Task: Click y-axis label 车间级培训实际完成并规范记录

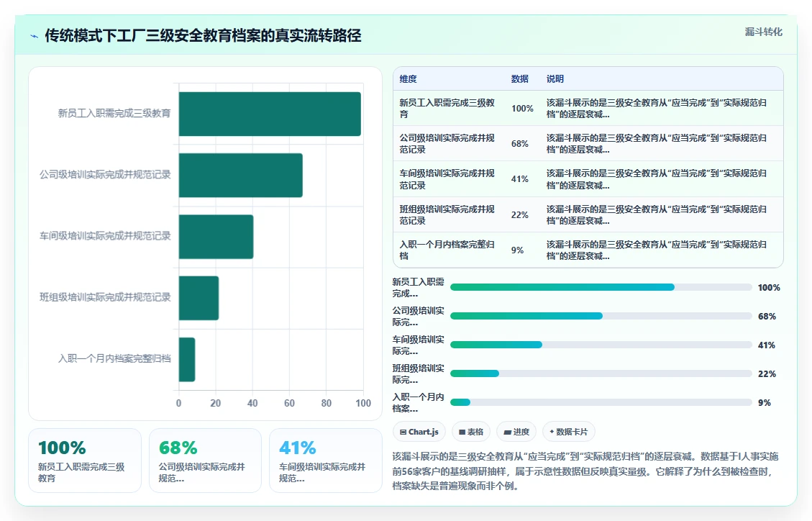Action: pos(105,236)
